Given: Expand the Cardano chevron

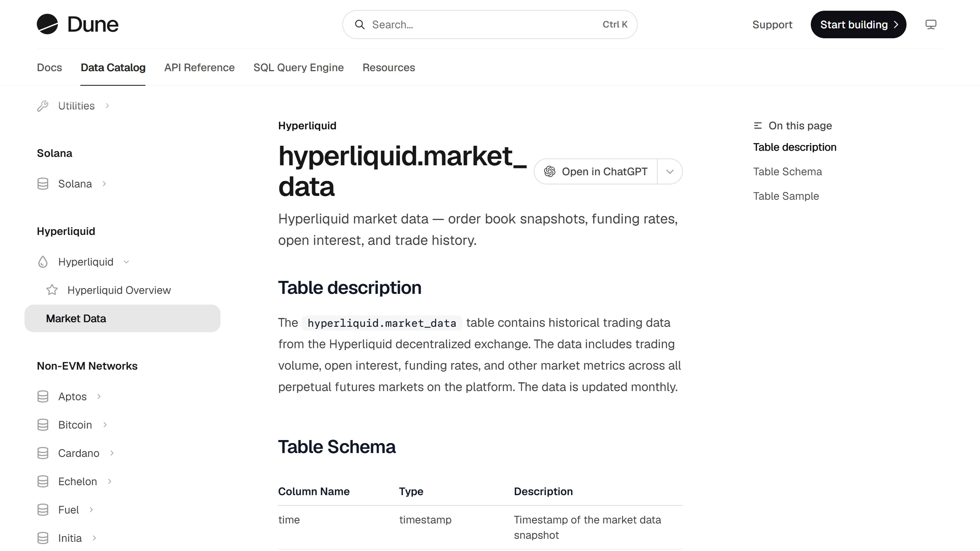Looking at the screenshot, I should (112, 453).
